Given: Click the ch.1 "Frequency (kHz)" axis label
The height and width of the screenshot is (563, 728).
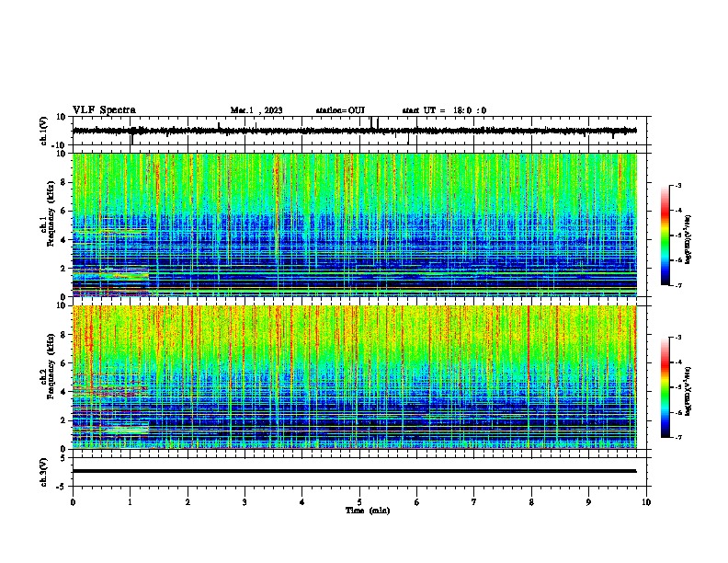Looking at the screenshot, I should pos(51,213).
